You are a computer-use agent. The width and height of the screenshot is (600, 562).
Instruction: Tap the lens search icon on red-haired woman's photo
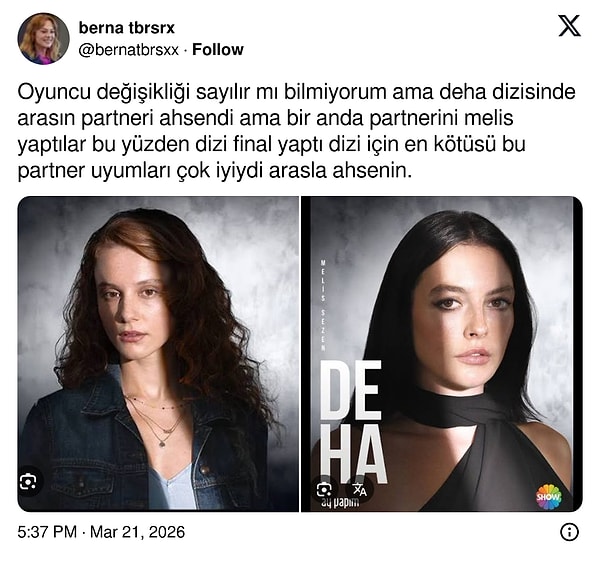pos(28,481)
